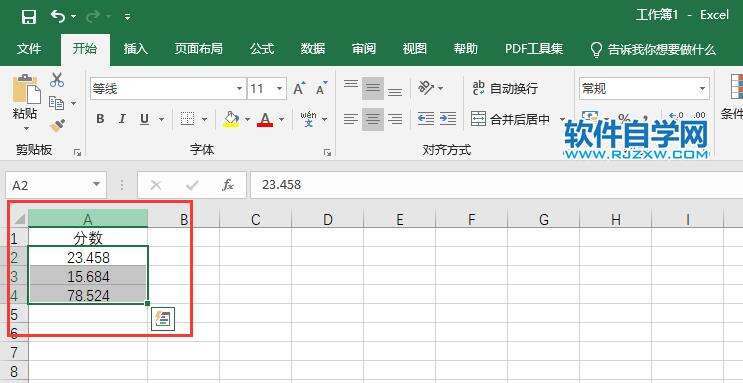Toggle Bold formatting
743x383 pixels.
pos(100,119)
